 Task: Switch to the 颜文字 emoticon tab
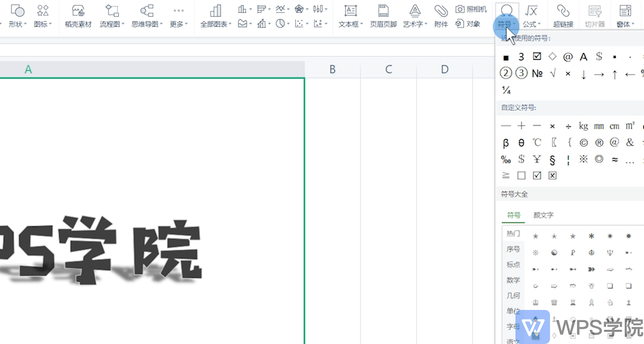coord(543,215)
